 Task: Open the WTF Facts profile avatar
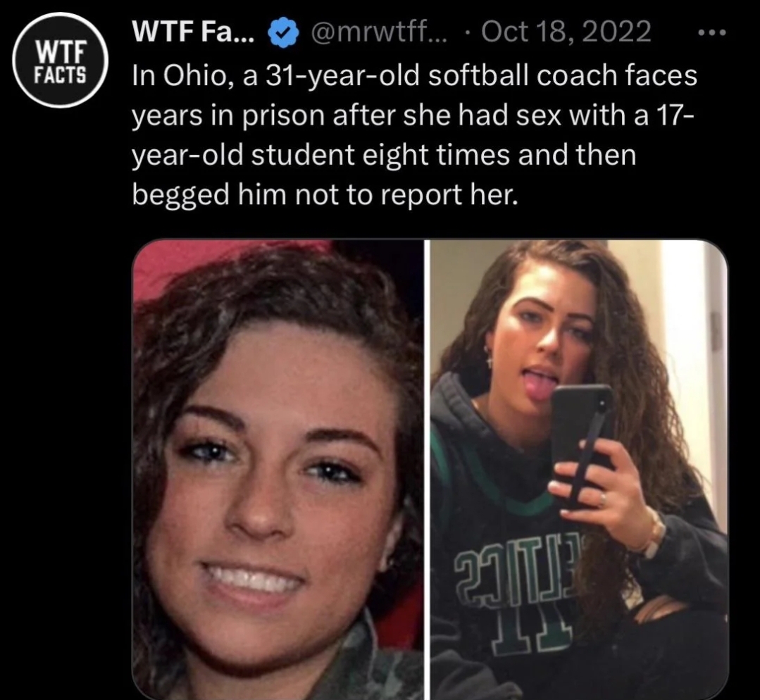(61, 60)
